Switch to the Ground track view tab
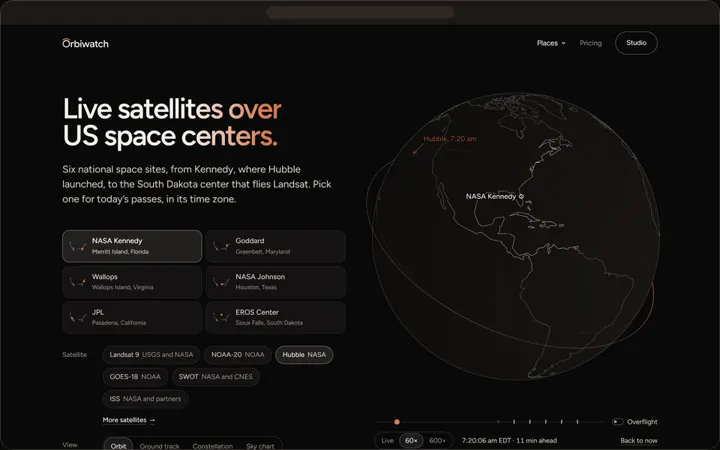720x450 pixels. pos(159,446)
